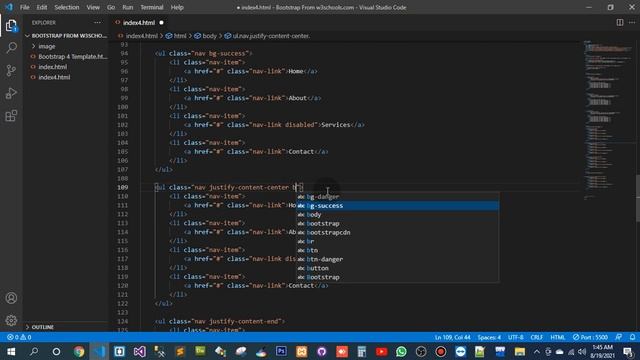Screen dimensions: 640x360
Task: Open the Search view in activity bar
Action: (x=11, y=48)
